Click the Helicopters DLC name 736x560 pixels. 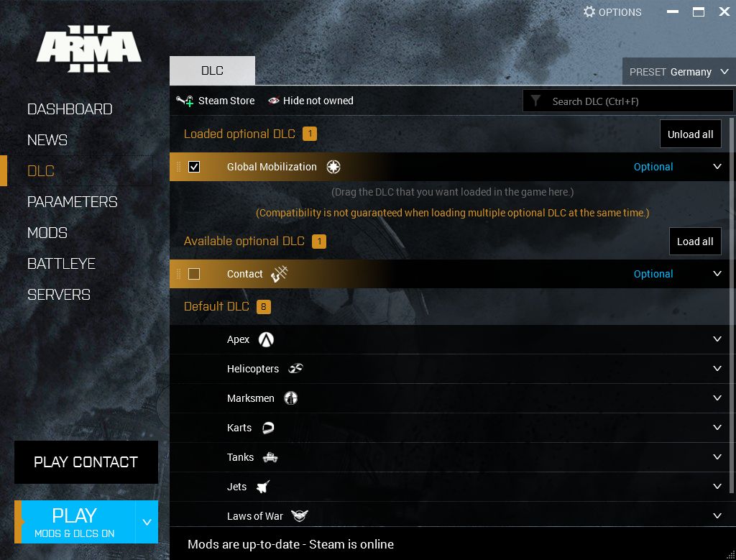pos(252,369)
